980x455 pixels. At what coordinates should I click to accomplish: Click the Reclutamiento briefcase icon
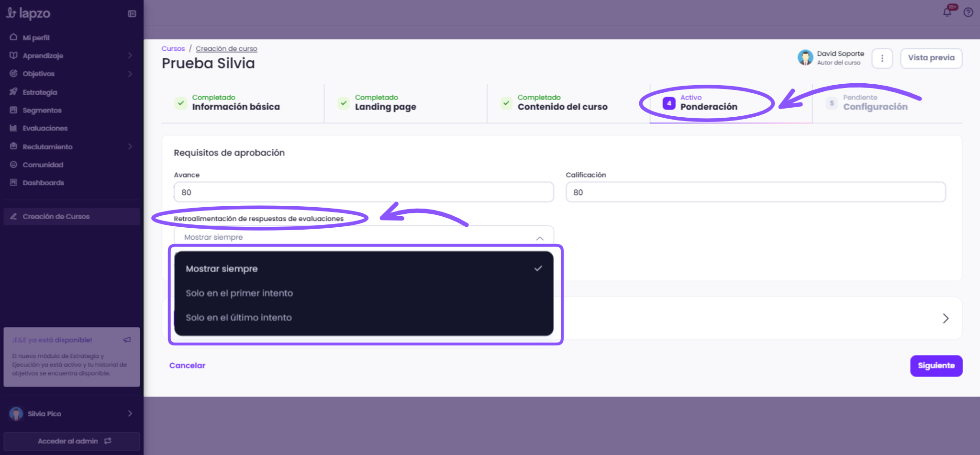[x=13, y=146]
